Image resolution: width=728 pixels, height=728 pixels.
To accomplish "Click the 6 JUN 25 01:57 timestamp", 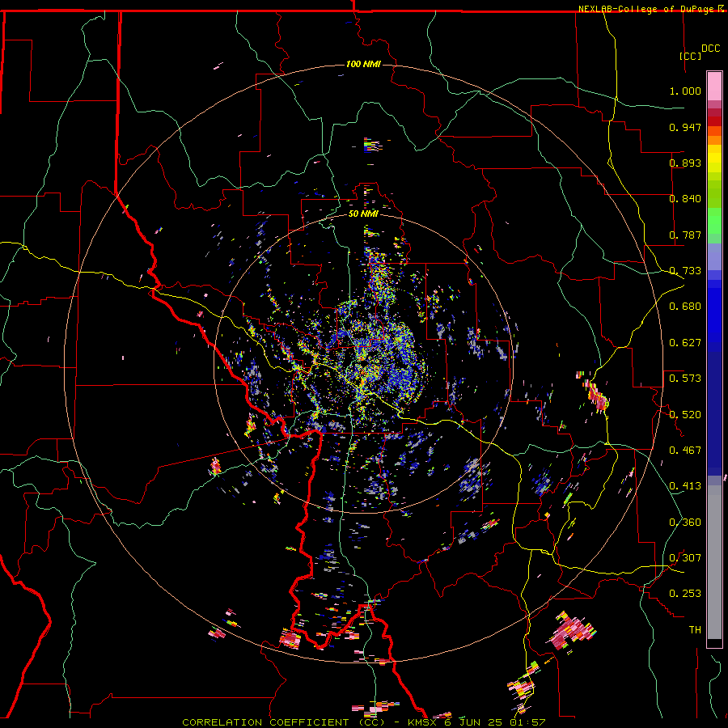I will 495,722.
